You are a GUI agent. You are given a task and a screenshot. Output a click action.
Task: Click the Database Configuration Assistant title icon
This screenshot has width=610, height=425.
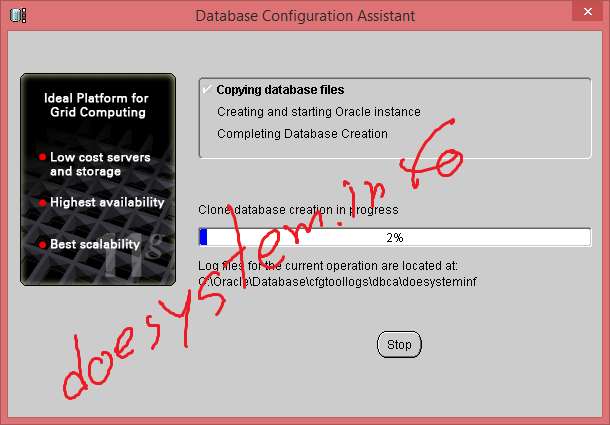[18, 16]
